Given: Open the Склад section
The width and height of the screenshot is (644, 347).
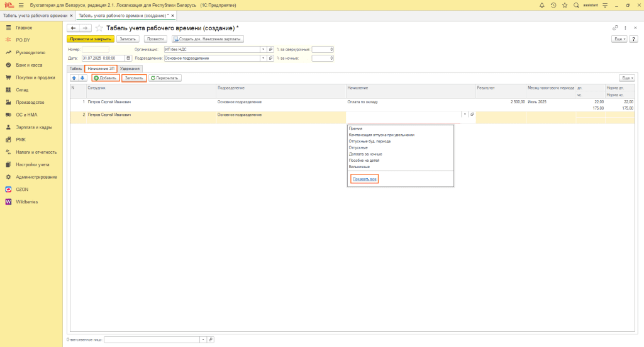Looking at the screenshot, I should (22, 89).
